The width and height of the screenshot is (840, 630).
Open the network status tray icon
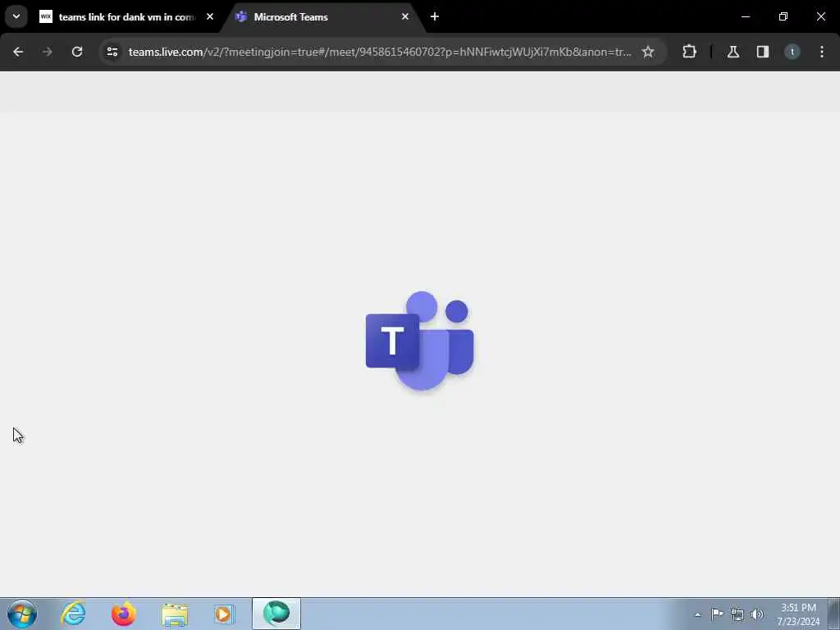(x=737, y=614)
